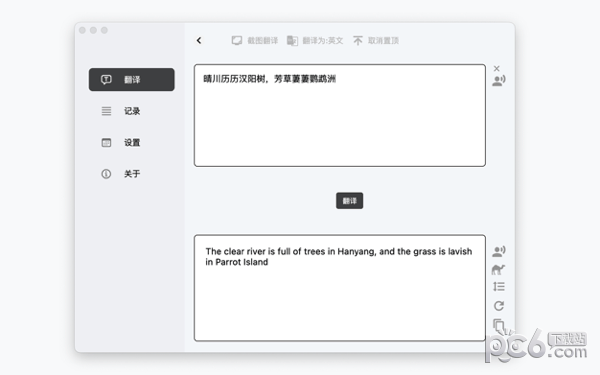Click the text 'in Parrot Island'
The height and width of the screenshot is (375, 600).
pyautogui.click(x=236, y=262)
